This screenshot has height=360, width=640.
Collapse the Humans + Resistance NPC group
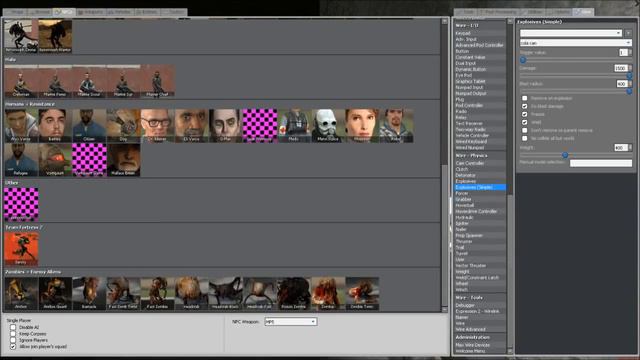(x=30, y=104)
